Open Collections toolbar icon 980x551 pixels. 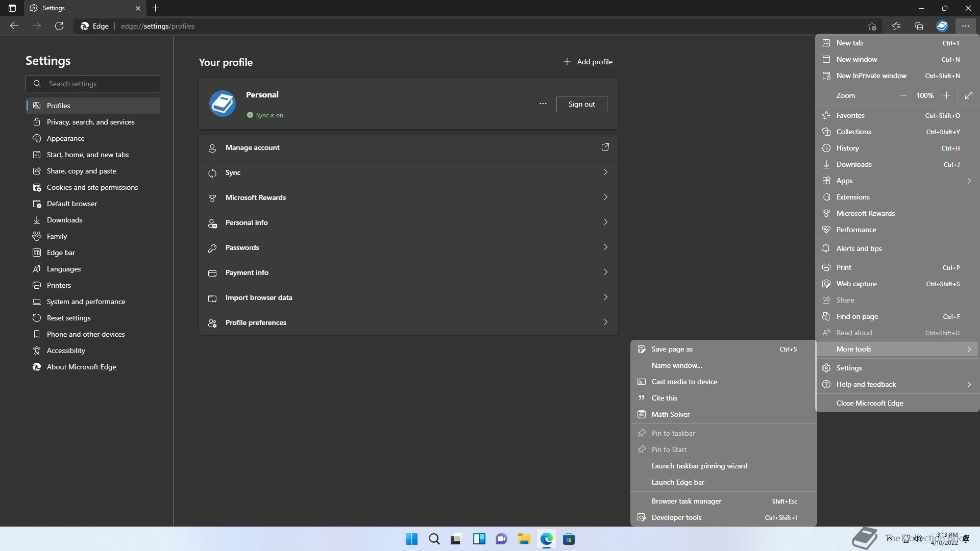pyautogui.click(x=919, y=26)
